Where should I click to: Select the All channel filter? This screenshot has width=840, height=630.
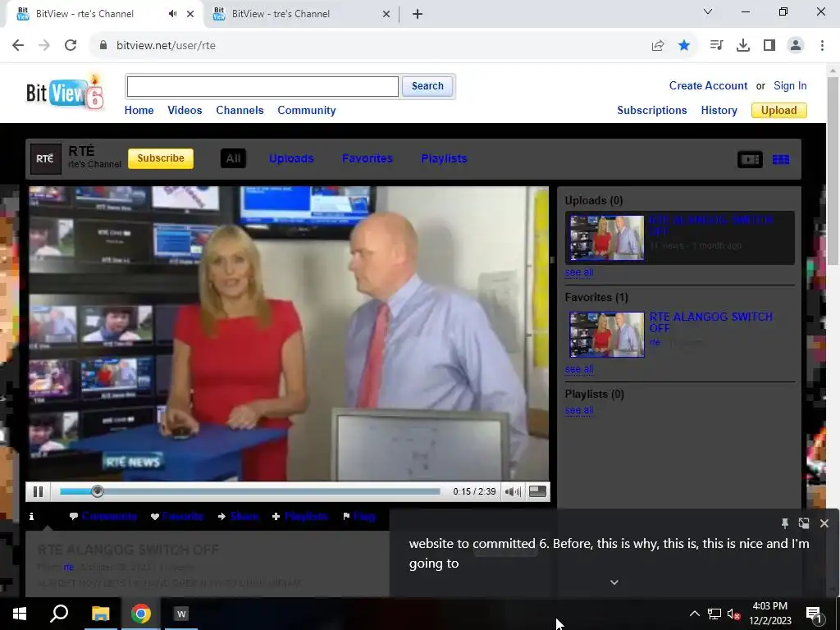[x=233, y=158]
